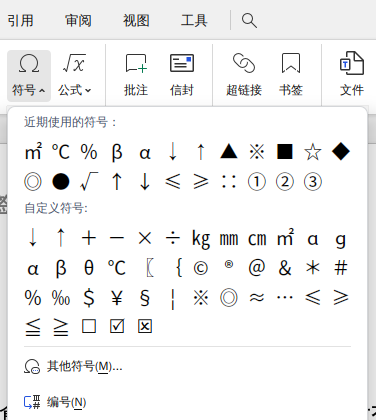Insert the square root √ symbol
This screenshot has width=376, height=420.
pos(89,181)
